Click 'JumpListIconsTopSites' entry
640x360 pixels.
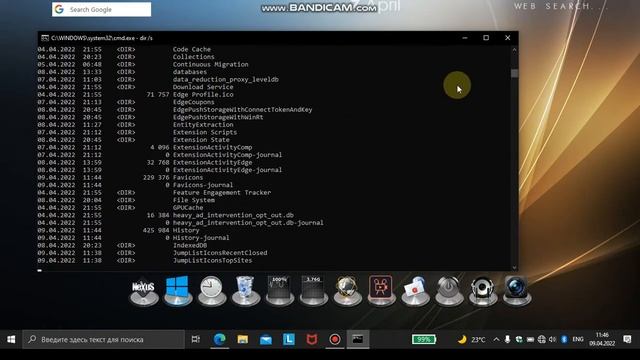click(212, 260)
